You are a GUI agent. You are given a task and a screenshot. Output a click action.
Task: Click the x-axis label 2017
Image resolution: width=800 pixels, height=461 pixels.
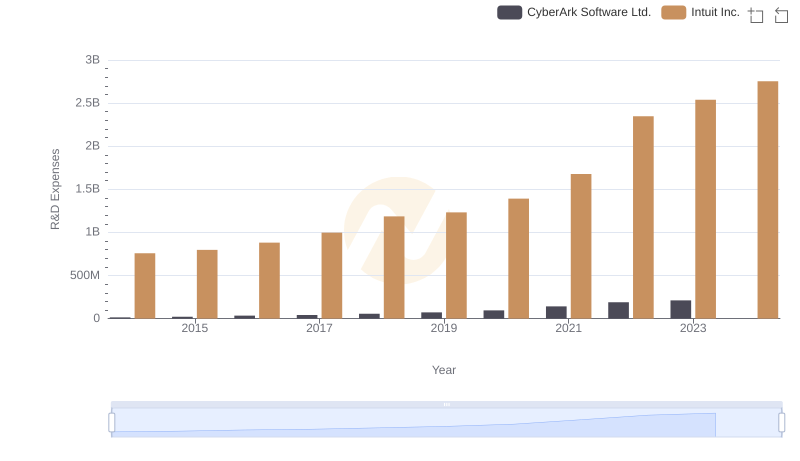(x=319, y=328)
